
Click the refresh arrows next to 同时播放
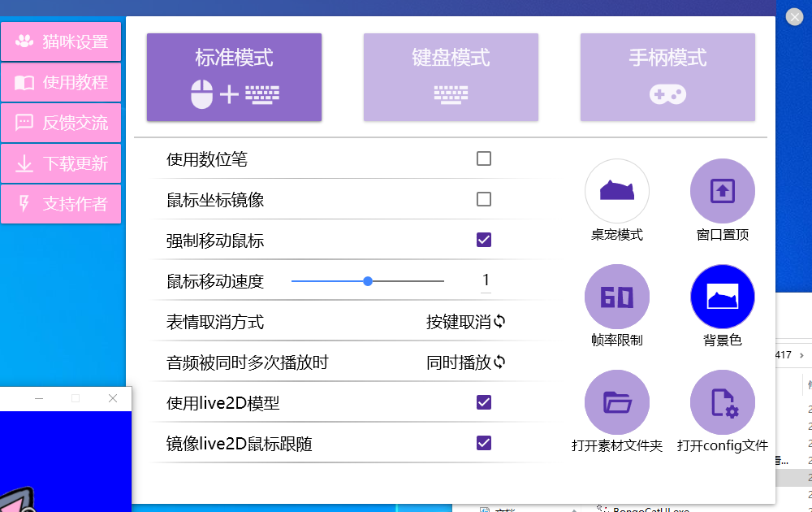(x=499, y=362)
